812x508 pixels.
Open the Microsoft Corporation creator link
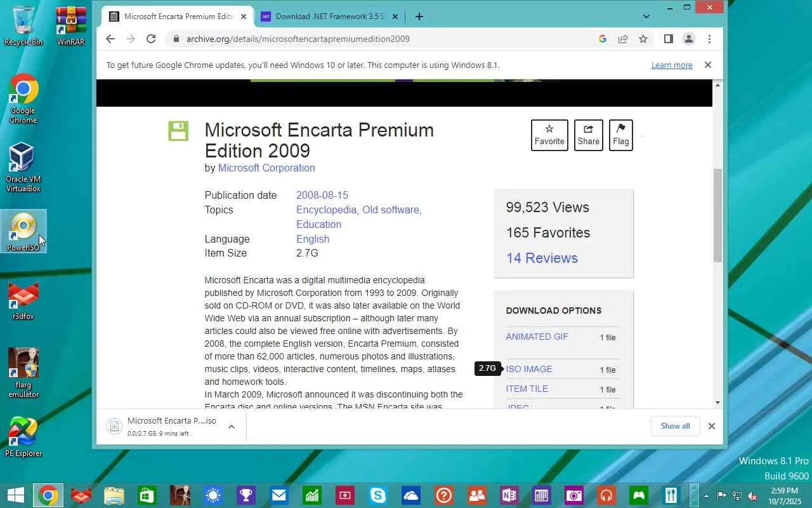point(266,168)
